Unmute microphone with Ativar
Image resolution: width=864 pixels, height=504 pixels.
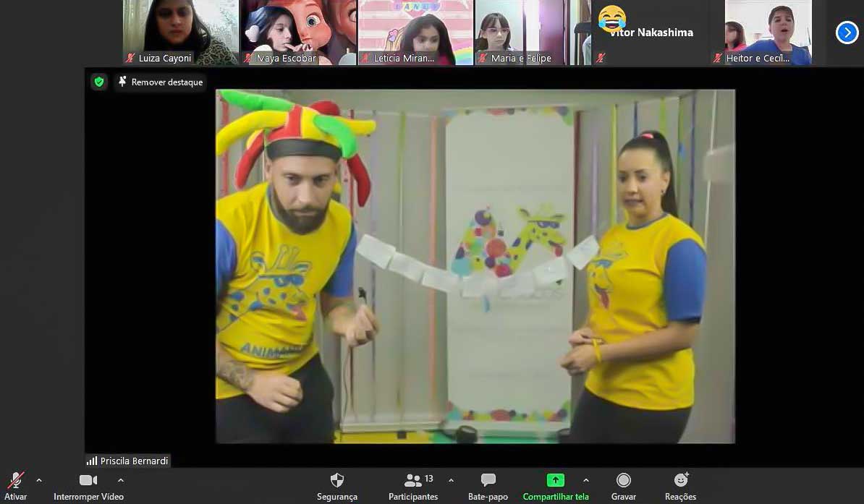tap(15, 481)
